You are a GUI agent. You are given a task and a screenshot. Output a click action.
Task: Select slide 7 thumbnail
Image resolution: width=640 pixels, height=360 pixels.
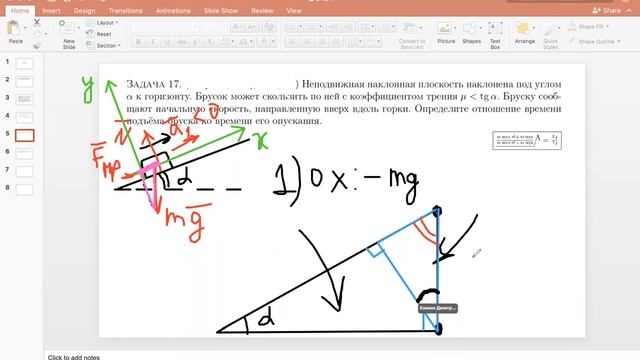point(24,171)
